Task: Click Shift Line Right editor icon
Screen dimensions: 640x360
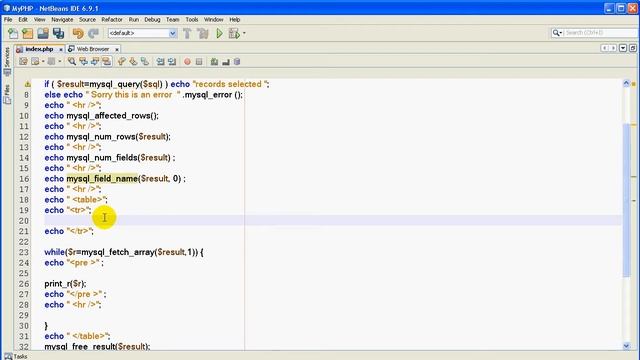Action: point(172,62)
